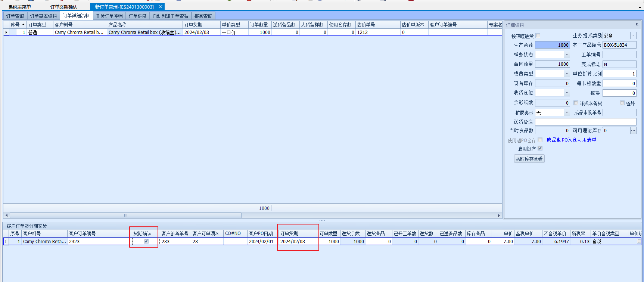Open the 订单查询 tab

[15, 16]
